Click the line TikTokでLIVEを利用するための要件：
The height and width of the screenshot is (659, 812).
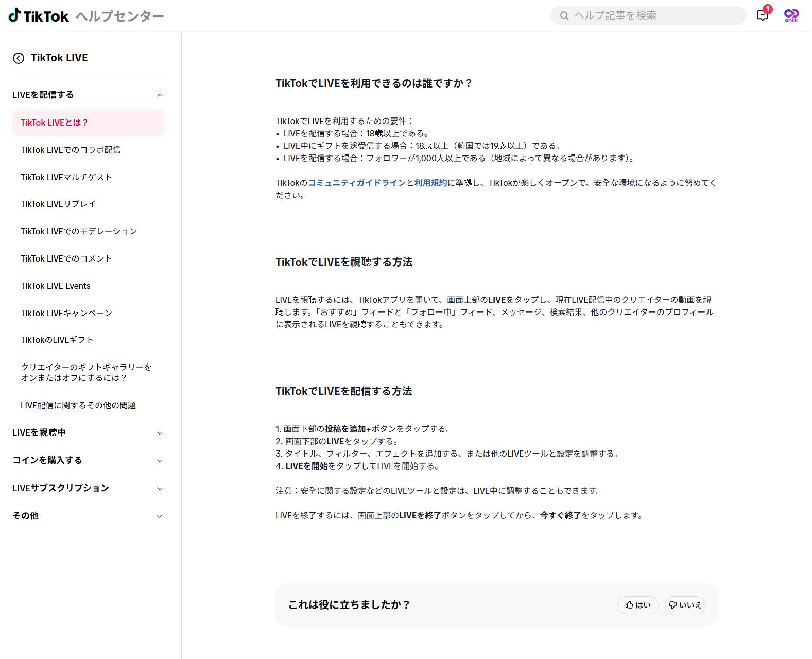344,121
